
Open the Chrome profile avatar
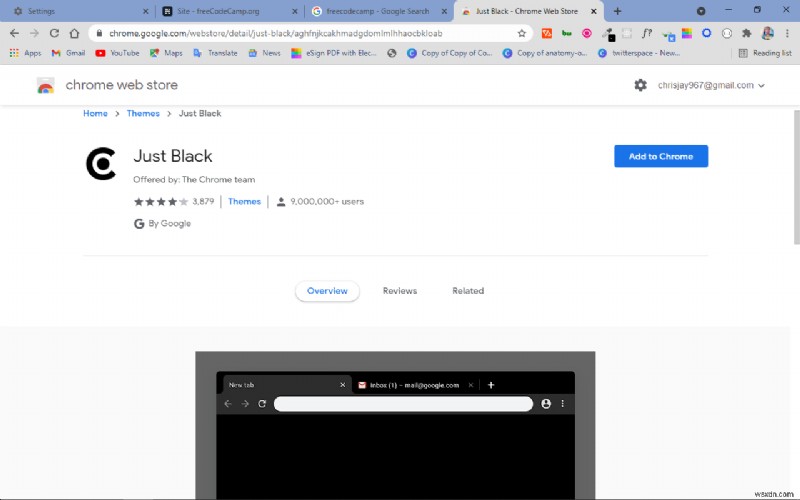767,33
